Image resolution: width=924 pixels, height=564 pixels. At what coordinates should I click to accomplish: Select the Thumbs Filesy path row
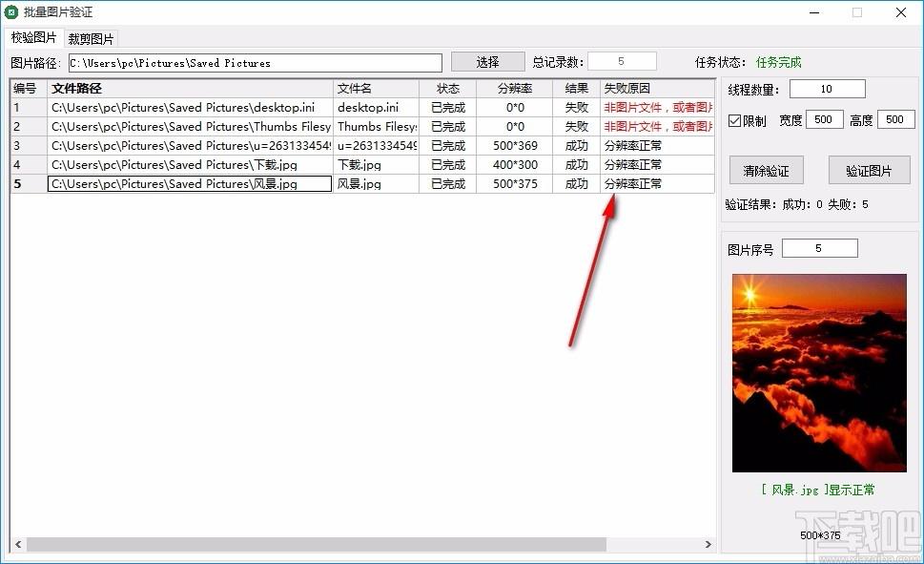click(190, 126)
